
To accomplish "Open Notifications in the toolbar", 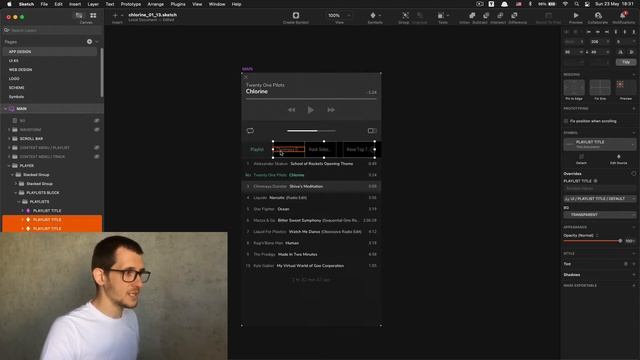I will [x=623, y=16].
